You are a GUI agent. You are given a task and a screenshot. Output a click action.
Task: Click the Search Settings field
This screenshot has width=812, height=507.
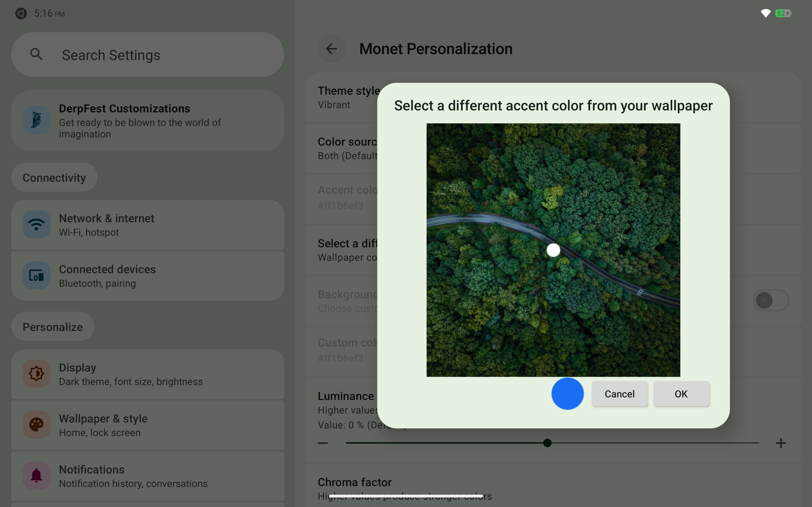coord(147,55)
